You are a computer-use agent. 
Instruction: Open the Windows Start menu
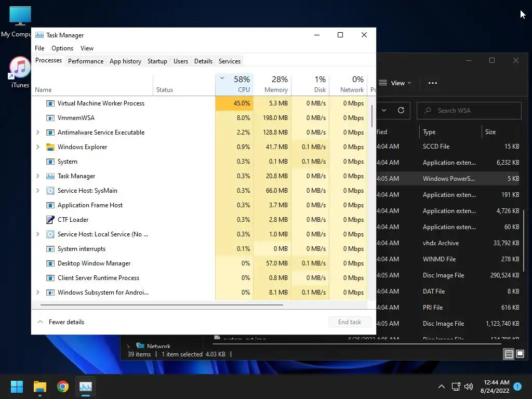tap(17, 387)
